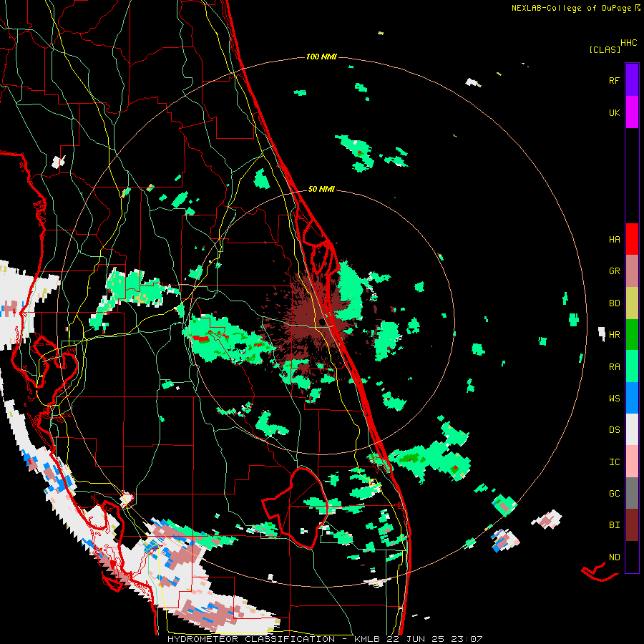The image size is (644, 644).
Task: Click the GC legend label
Action: tap(615, 494)
